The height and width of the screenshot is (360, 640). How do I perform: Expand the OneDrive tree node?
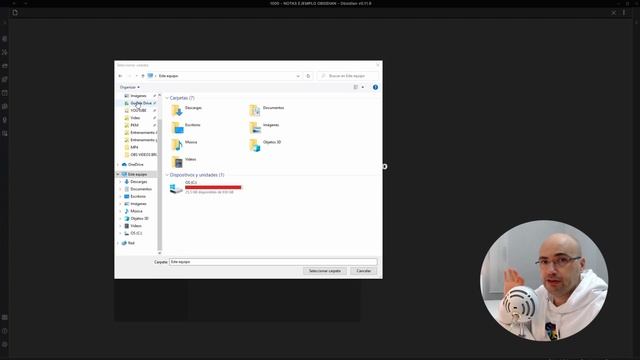coord(118,164)
